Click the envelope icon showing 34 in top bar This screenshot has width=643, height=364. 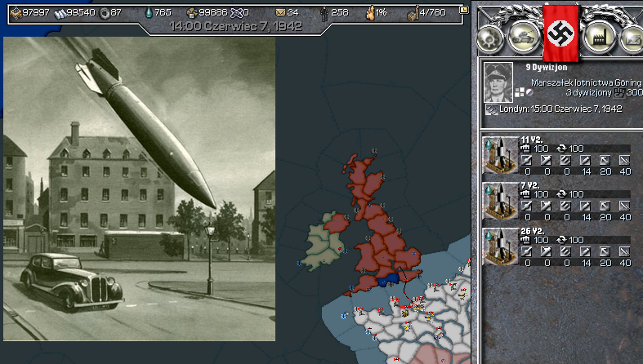[x=280, y=13]
